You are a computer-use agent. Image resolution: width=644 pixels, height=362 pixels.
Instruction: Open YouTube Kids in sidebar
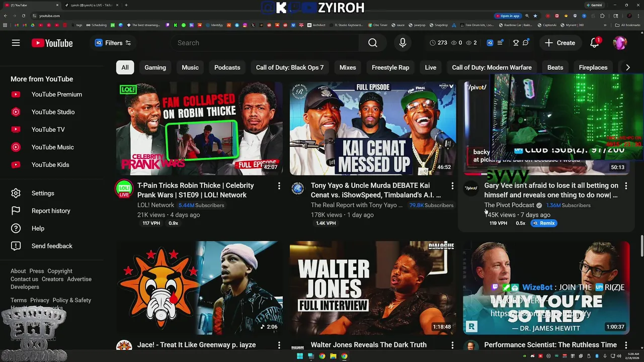51,164
